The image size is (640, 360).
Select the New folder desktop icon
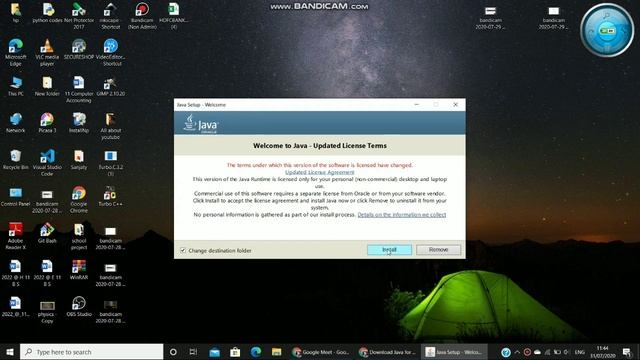(x=47, y=87)
